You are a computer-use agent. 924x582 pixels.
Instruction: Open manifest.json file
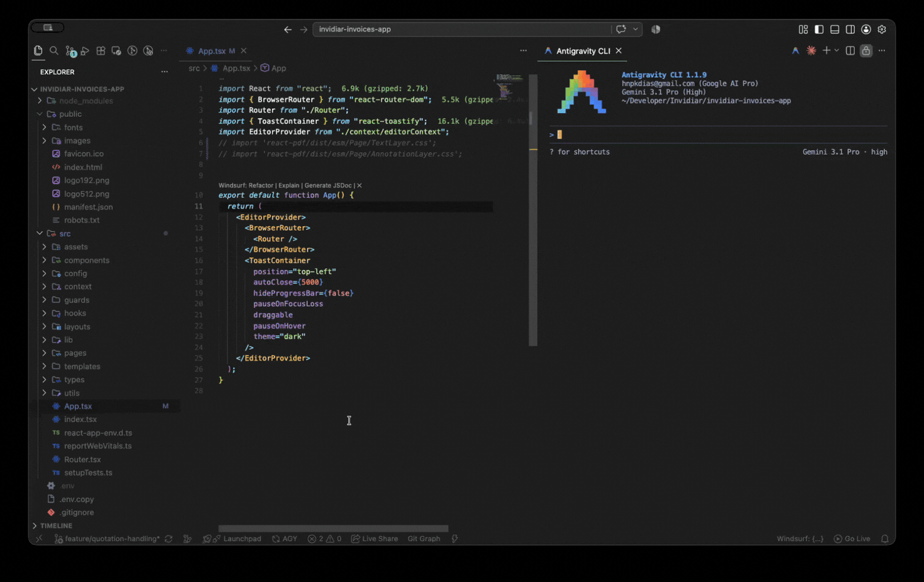[x=89, y=207]
